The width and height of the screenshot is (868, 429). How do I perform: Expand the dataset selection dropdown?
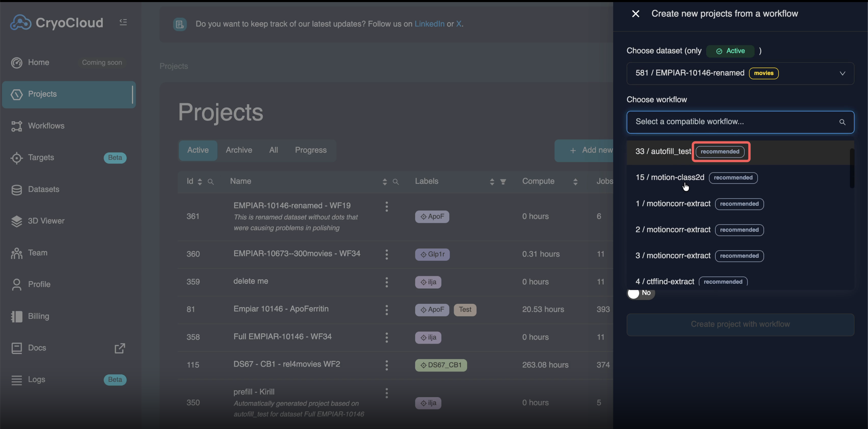(842, 74)
